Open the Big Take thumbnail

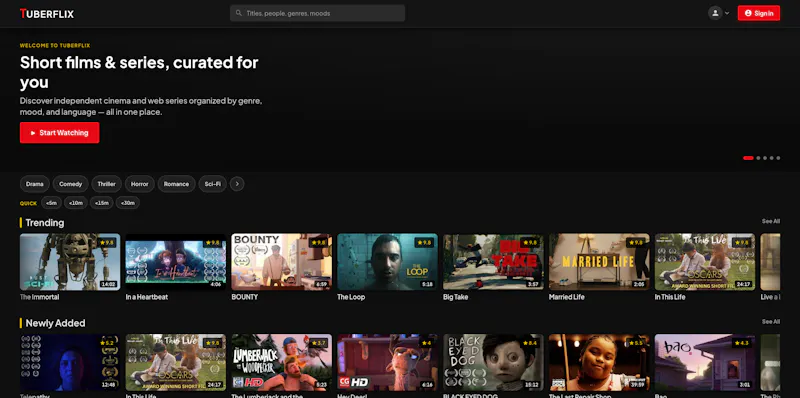(493, 262)
